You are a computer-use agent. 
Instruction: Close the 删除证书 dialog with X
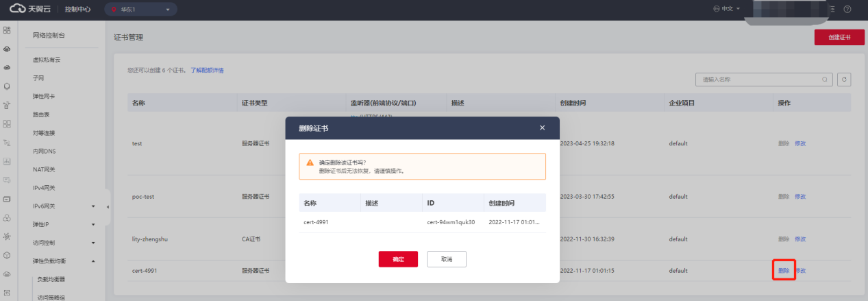[542, 128]
